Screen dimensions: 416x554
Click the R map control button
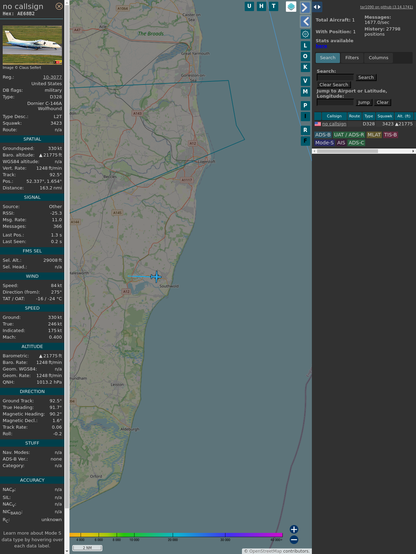[x=305, y=130]
